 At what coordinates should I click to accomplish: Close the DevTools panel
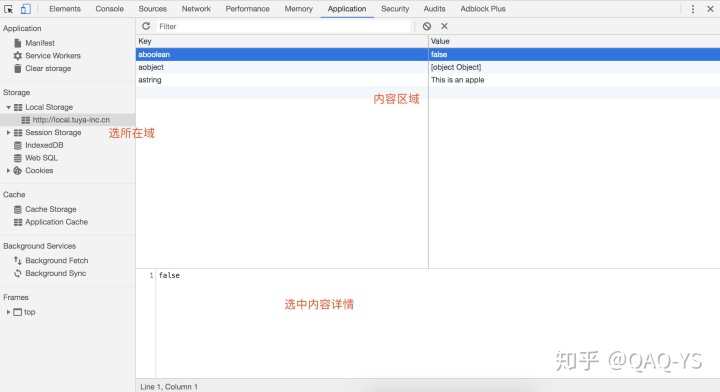tap(710, 9)
